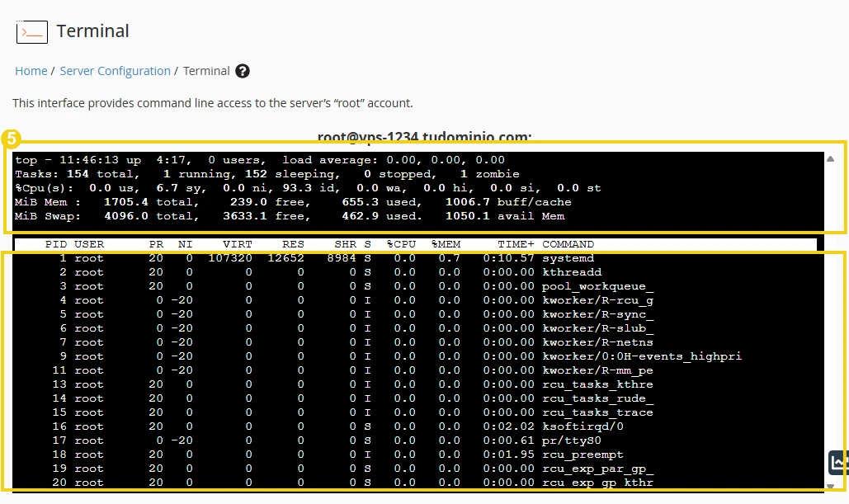Open the Home breadcrumb link

point(31,71)
